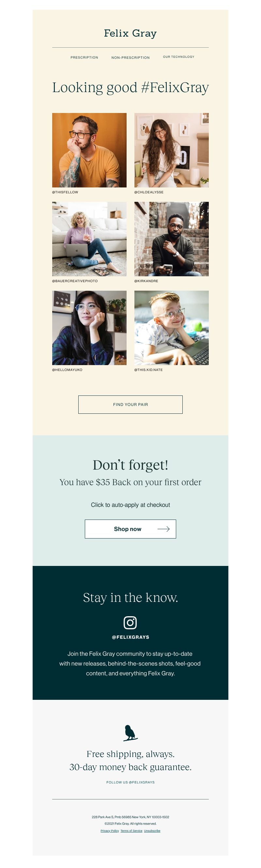Click the Find Your Pair button
This screenshot has height=868, width=261.
click(130, 404)
